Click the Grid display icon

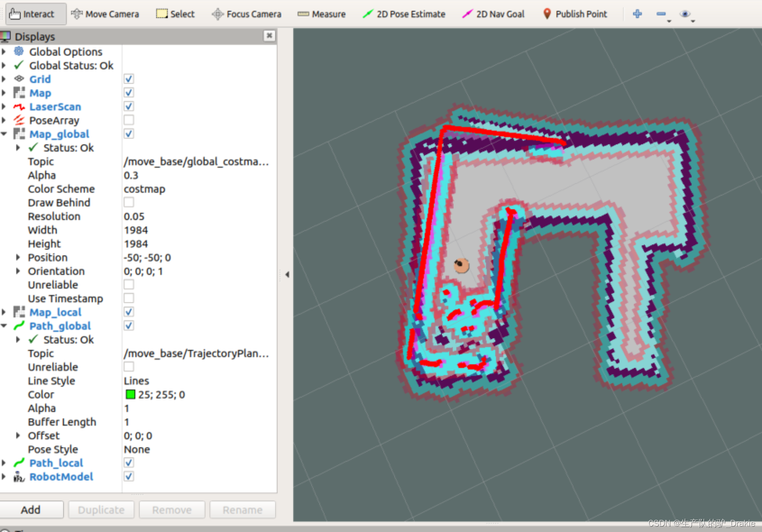click(18, 79)
